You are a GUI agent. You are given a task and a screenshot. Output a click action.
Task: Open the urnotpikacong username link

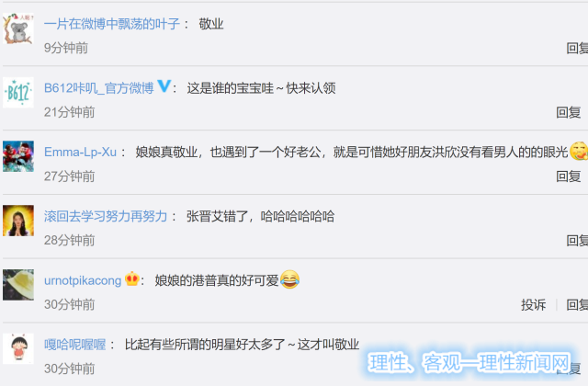coord(83,280)
